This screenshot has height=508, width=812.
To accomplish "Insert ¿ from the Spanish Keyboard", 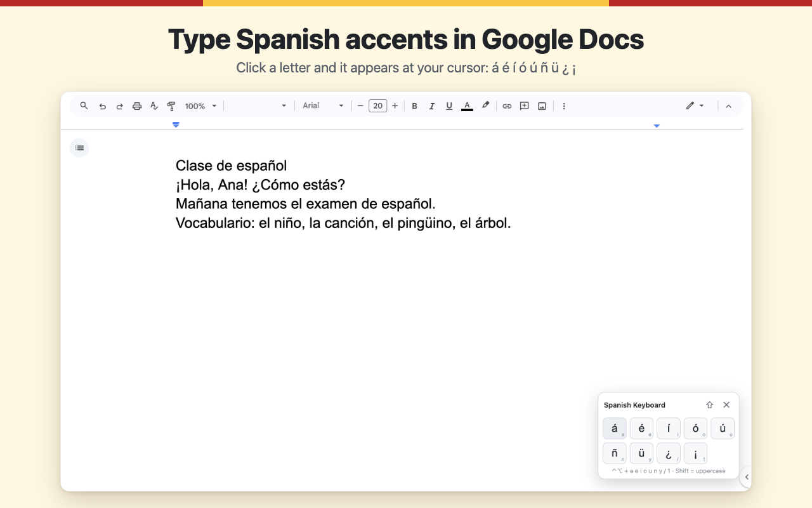I will [x=669, y=453].
